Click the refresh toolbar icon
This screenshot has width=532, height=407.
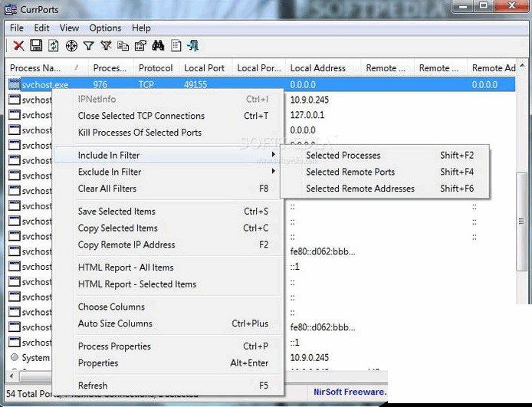click(x=53, y=45)
